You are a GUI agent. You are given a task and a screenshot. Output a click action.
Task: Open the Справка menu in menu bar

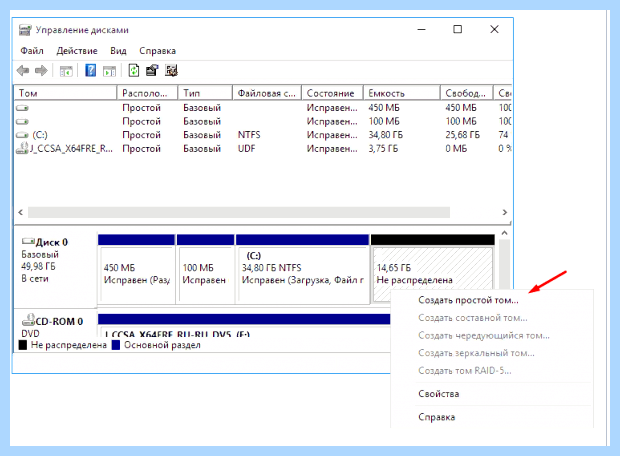point(157,51)
